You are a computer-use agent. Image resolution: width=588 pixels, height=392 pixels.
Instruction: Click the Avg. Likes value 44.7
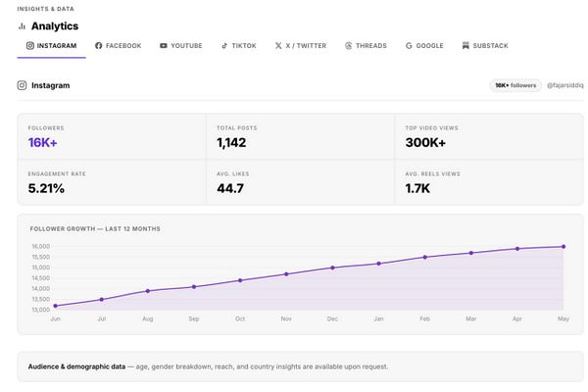[230, 189]
